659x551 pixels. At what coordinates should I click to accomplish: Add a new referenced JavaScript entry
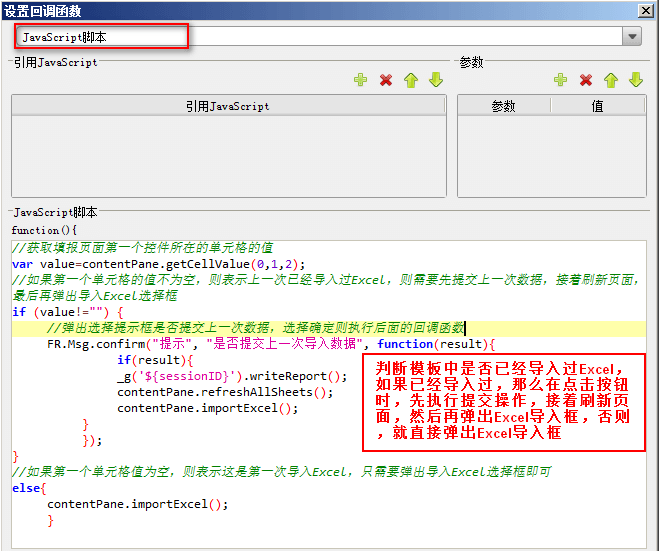coord(360,79)
